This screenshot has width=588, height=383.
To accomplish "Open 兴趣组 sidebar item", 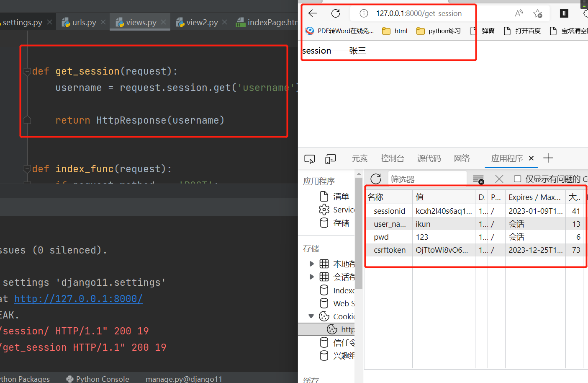I will (337, 356).
